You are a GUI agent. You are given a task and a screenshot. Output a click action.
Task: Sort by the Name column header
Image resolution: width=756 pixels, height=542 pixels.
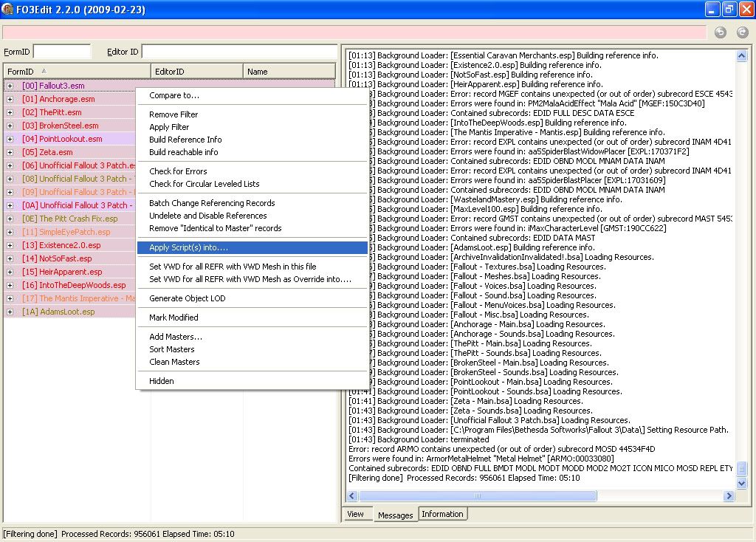(x=289, y=72)
